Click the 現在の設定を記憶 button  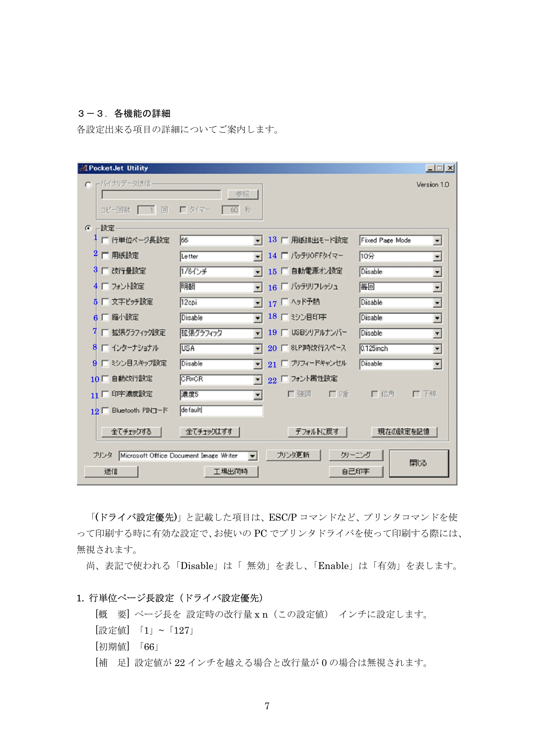click(x=404, y=432)
